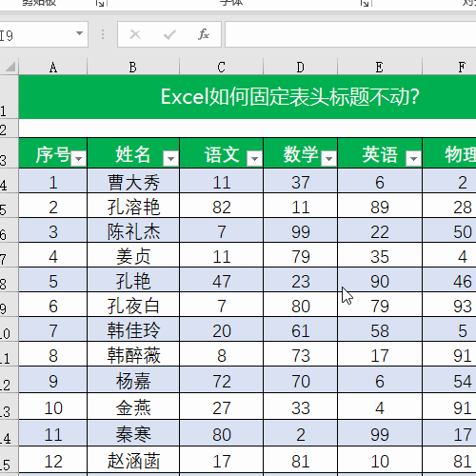Select the cell with name 姜贞
The height and width of the screenshot is (476, 476).
[x=133, y=255]
